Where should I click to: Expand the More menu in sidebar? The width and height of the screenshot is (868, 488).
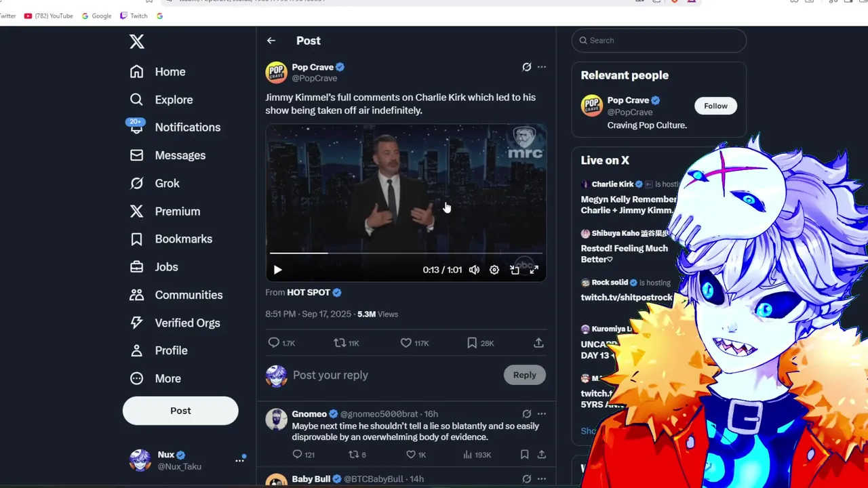(155, 378)
